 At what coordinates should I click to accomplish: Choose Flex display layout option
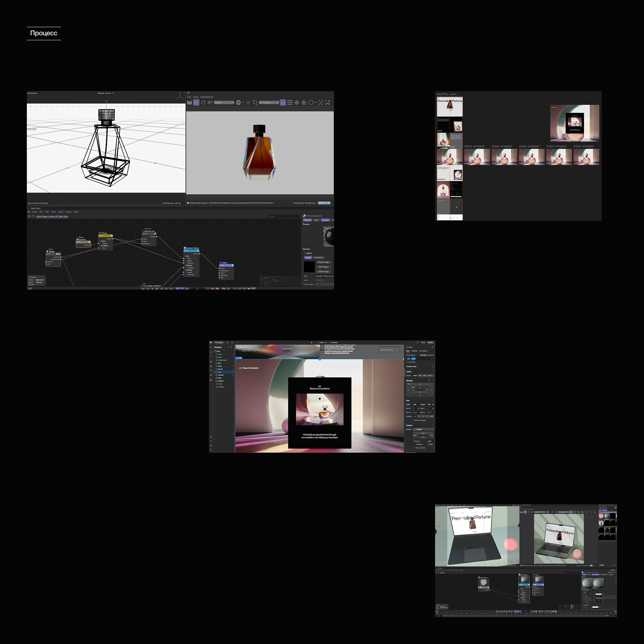coord(420,376)
